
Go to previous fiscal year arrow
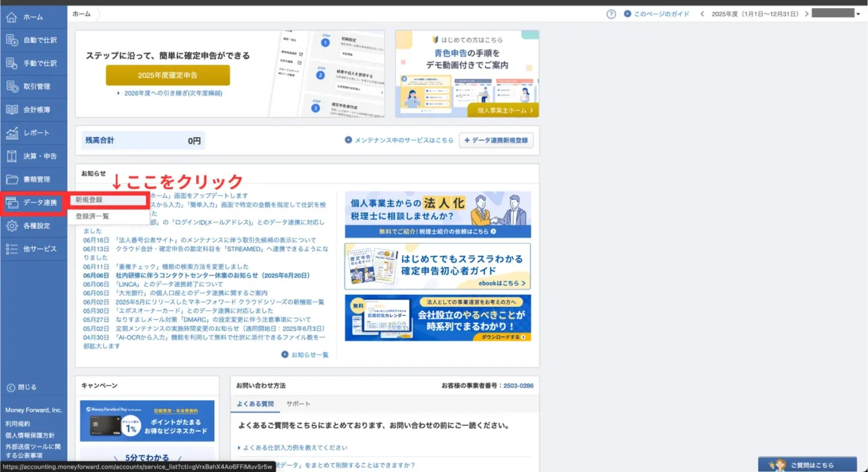point(702,14)
